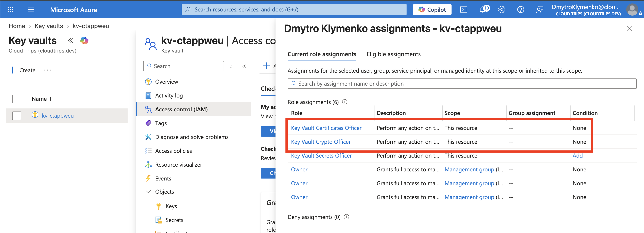This screenshot has height=233, width=644.
Task: Open Events menu item
Action: pos(163,179)
